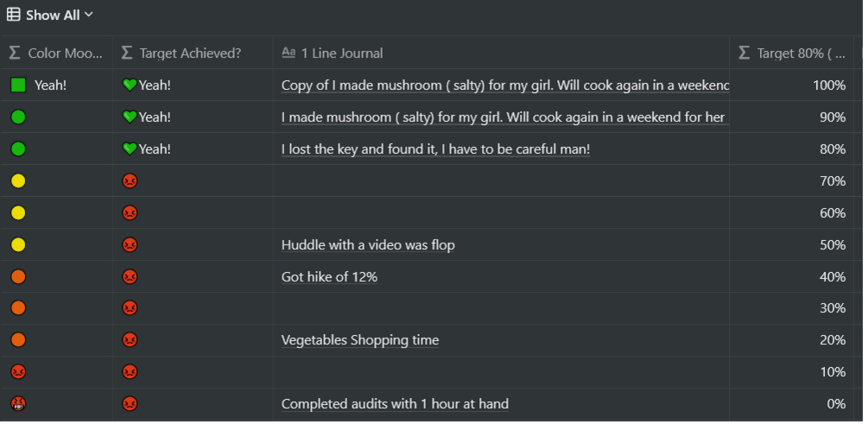The height and width of the screenshot is (424, 868).
Task: Open the 'Vegetables Shopping time' entry
Action: tap(360, 340)
